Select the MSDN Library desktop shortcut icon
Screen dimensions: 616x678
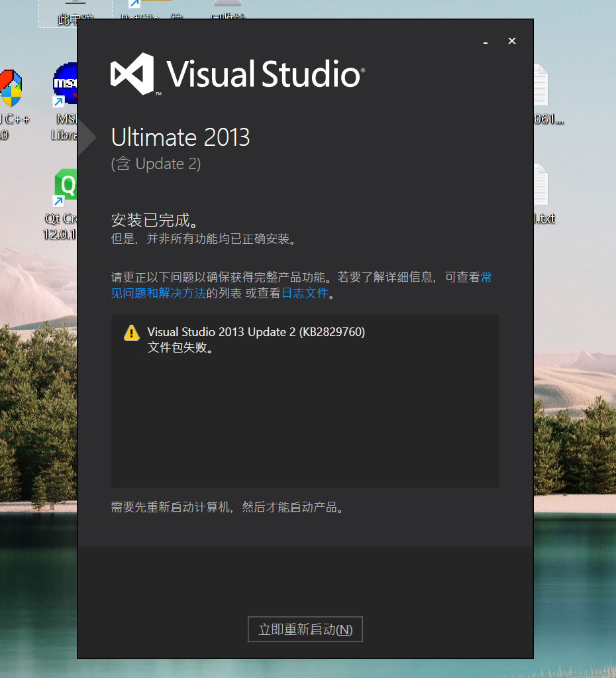pyautogui.click(x=66, y=84)
